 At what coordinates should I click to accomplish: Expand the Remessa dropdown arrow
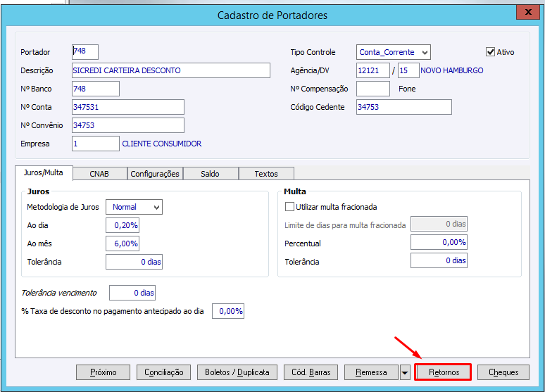coord(405,372)
